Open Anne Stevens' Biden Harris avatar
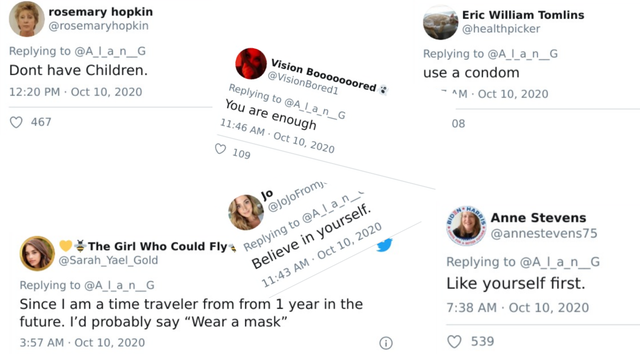The height and width of the screenshot is (360, 640). point(466,225)
